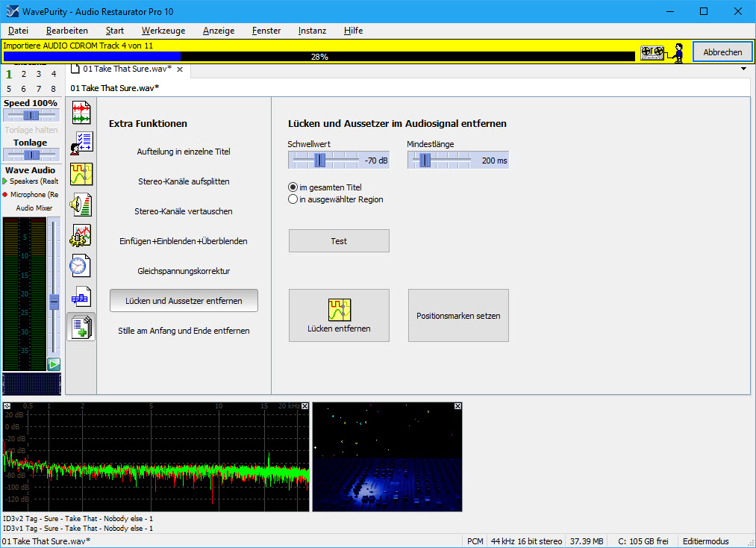Open the Anzeige menu

click(219, 31)
